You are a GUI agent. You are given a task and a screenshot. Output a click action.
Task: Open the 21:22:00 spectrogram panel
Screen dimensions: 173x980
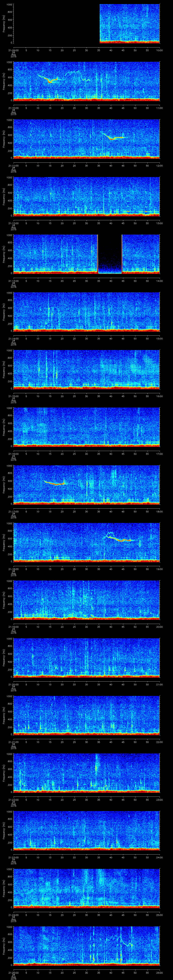click(86, 773)
